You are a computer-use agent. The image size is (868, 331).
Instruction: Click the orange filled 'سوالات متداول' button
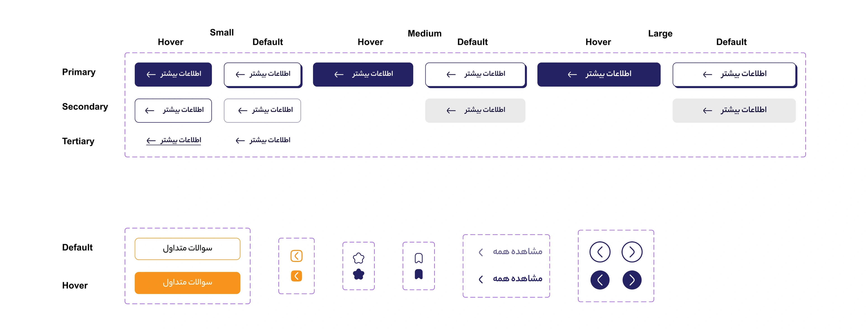click(x=187, y=283)
